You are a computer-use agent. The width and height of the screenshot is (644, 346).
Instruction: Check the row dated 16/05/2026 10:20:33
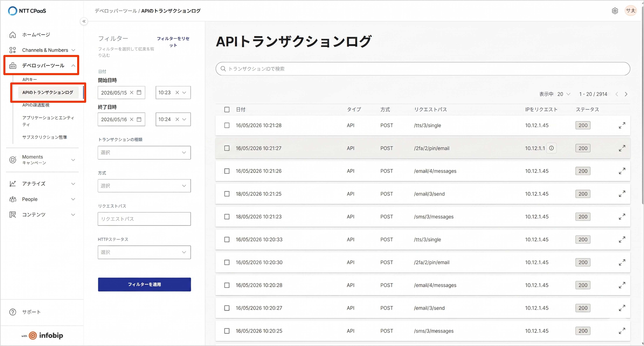227,239
